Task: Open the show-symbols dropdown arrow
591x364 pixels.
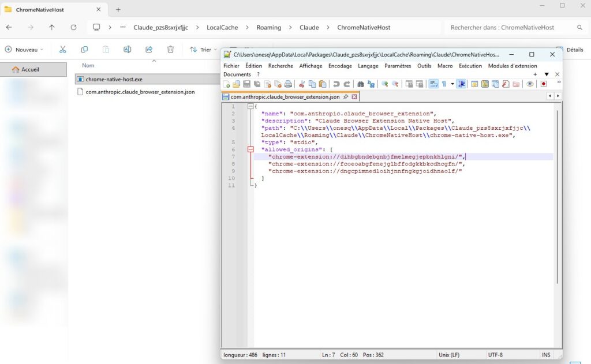Action: 452,84
